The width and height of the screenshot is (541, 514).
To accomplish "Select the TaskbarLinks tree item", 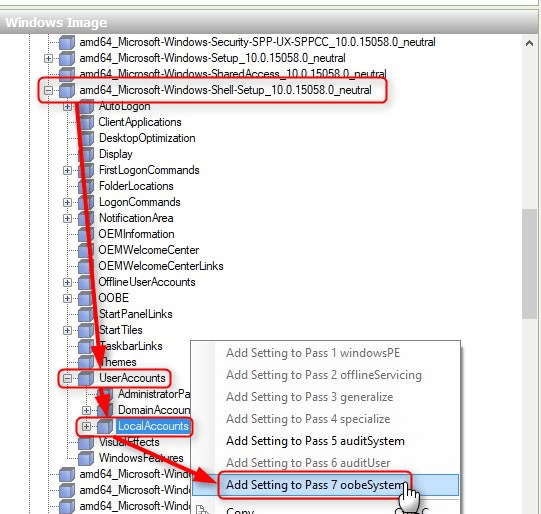I will (131, 346).
